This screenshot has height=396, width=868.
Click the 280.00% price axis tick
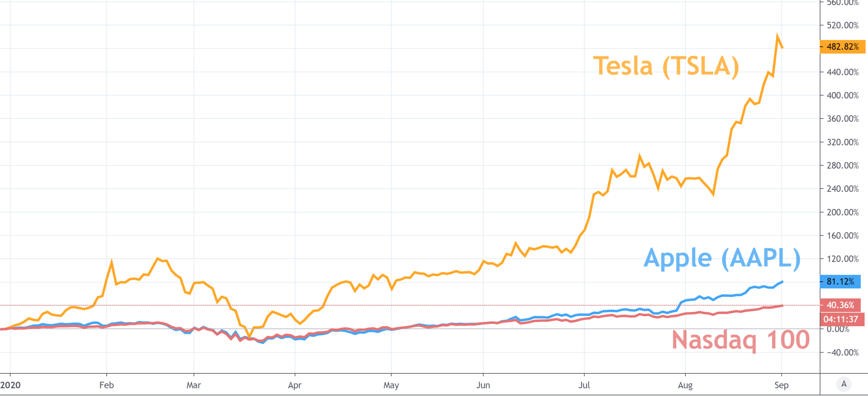(x=843, y=165)
